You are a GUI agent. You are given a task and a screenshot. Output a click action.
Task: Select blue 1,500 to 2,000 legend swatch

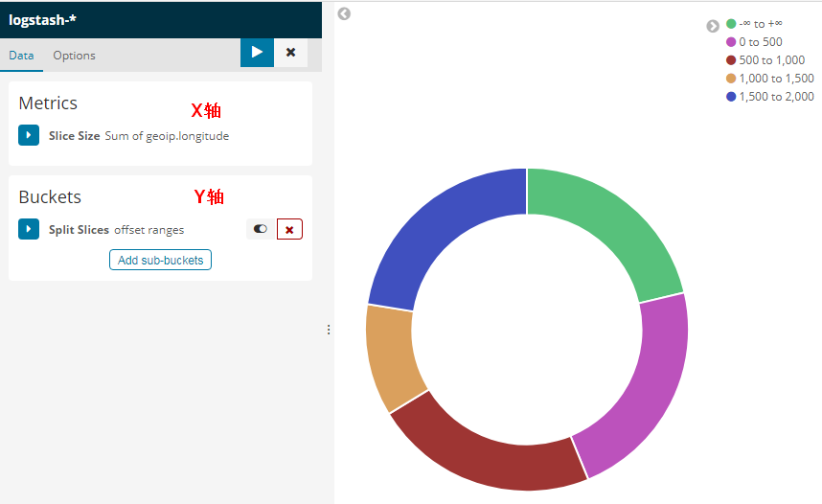coord(731,97)
